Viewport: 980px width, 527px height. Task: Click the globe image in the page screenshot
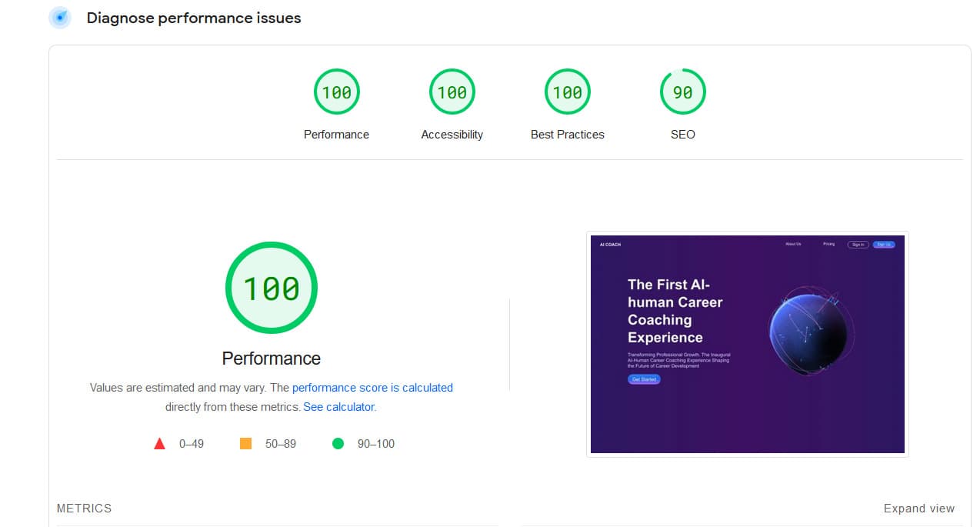(x=810, y=331)
